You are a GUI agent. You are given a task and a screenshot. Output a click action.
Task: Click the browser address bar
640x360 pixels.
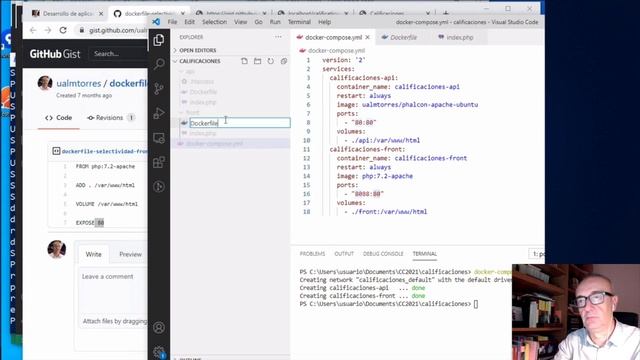tap(118, 30)
